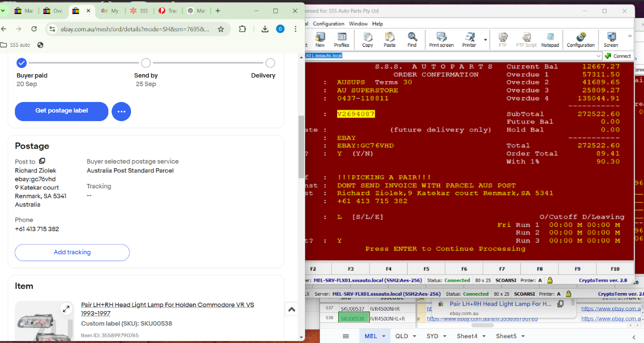Image resolution: width=644 pixels, height=343 pixels.
Task: Open the SYD sheet tab dropdown
Action: (445, 336)
